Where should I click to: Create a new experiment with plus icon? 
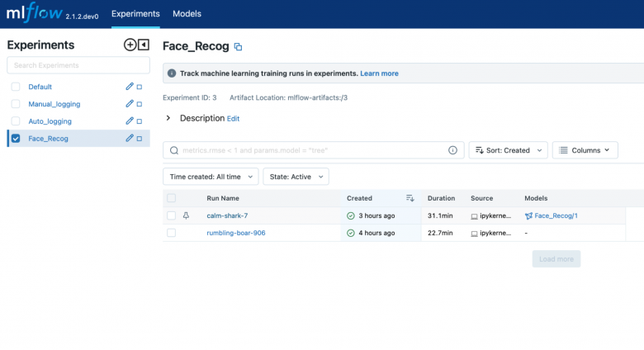point(130,45)
